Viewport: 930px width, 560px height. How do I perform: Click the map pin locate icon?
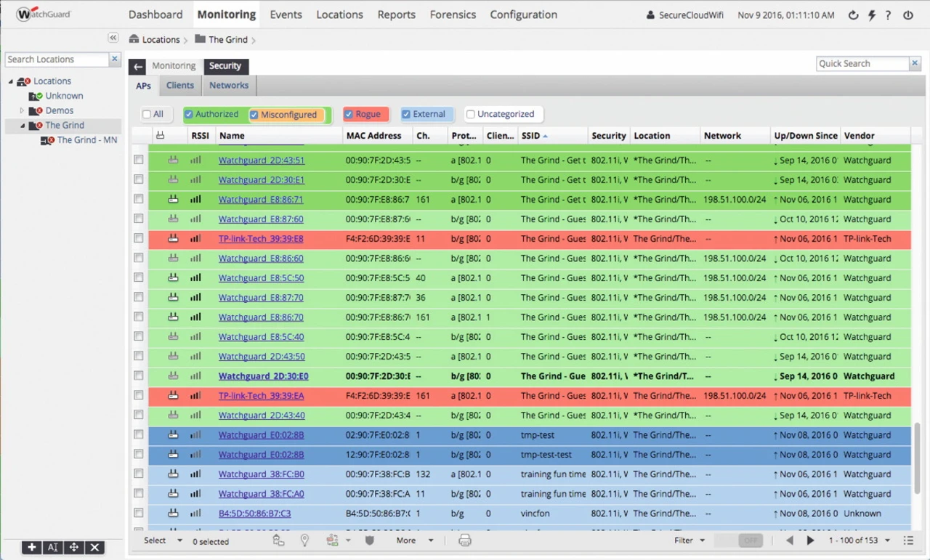(304, 540)
